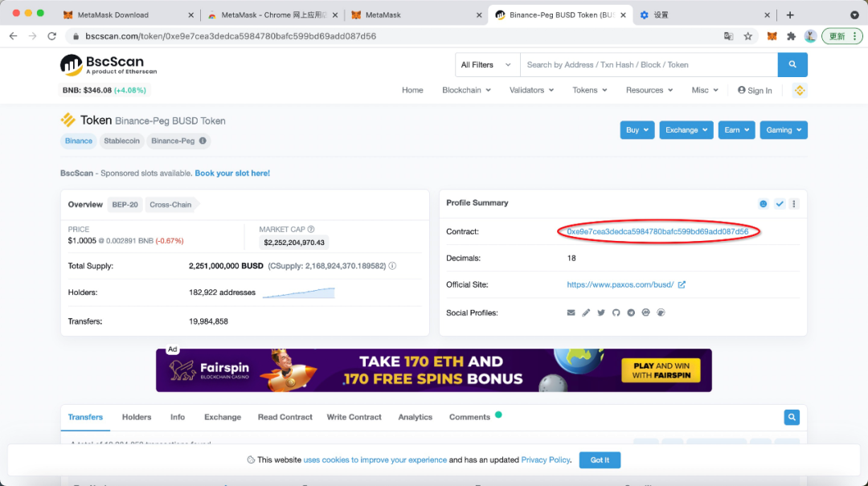Open the Buy dropdown button
The height and width of the screenshot is (486, 868).
coord(637,130)
